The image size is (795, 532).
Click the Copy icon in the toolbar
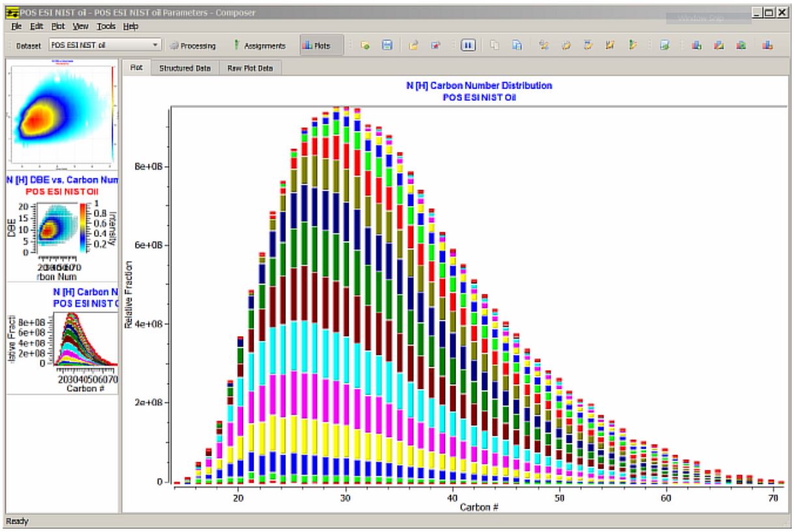495,46
